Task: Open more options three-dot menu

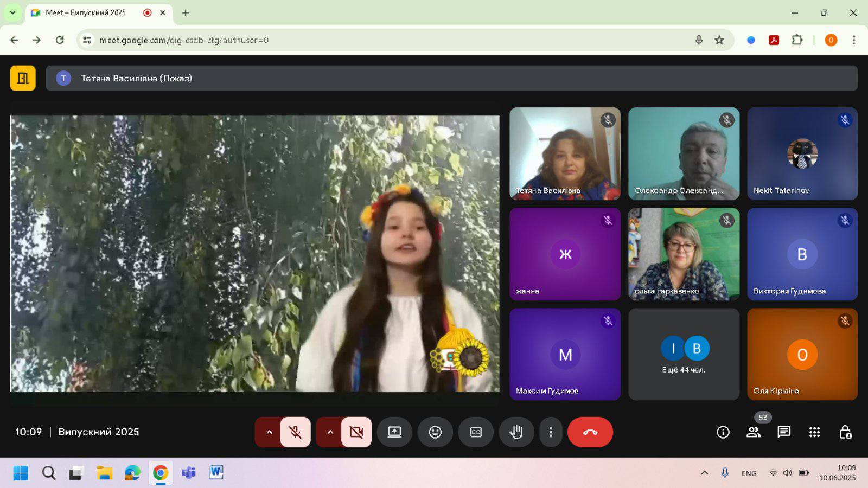Action: click(551, 432)
